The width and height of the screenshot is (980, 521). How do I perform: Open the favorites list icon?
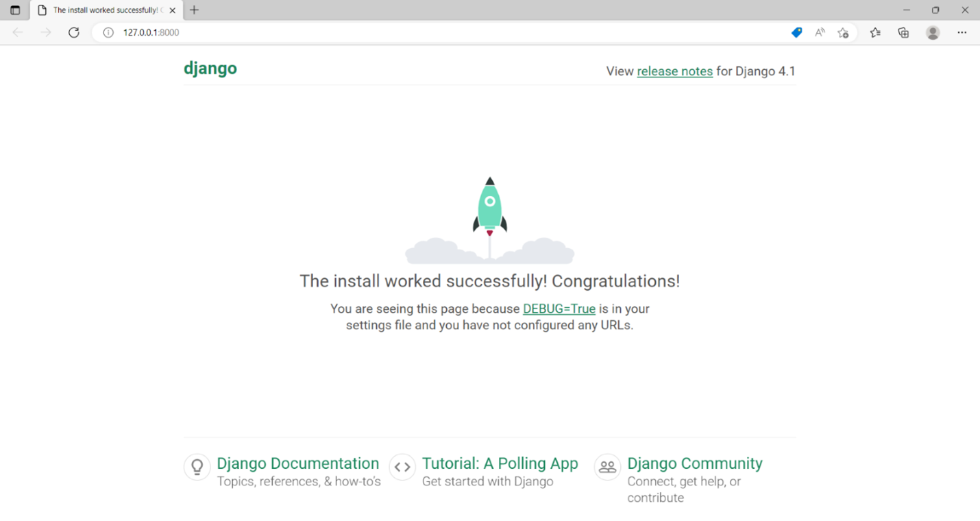click(x=875, y=32)
